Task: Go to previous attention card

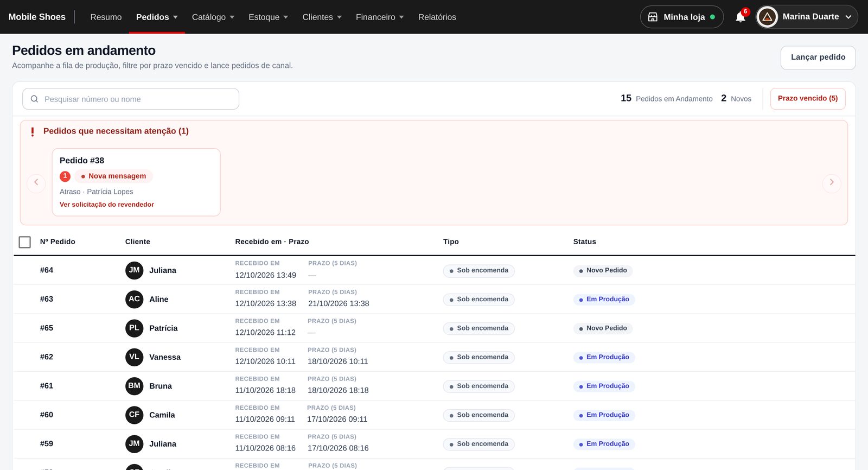Action: point(36,182)
